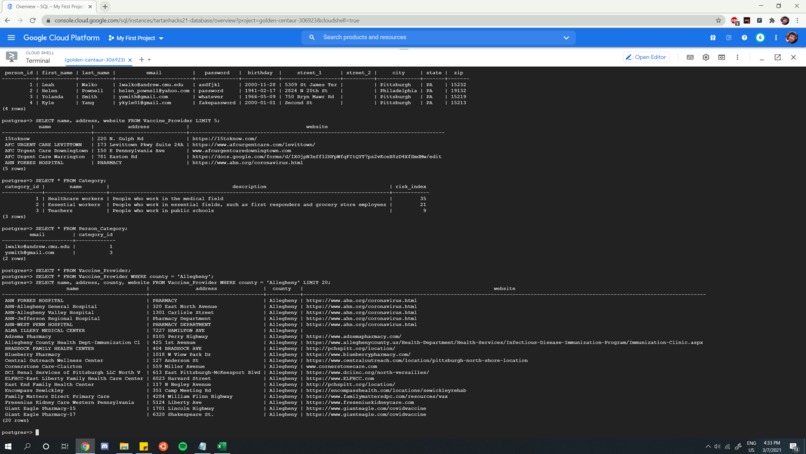Open the Help question mark menu
Image resolution: width=806 pixels, height=454 pixels.
point(744,38)
